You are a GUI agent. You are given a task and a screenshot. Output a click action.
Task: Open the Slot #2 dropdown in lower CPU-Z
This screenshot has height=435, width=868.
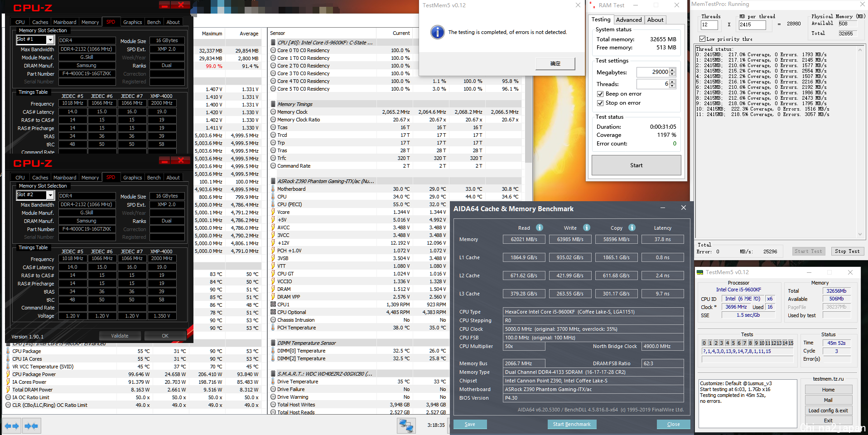[x=50, y=195]
